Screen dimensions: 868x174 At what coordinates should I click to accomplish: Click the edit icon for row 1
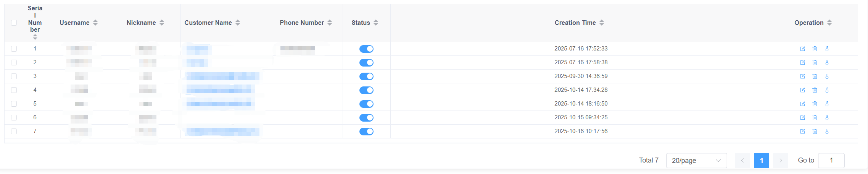pos(802,49)
